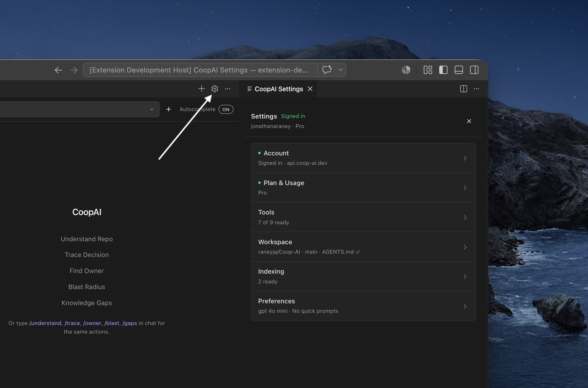Click 'raneyja/Coop-AI · main · AGENTS.md' text

(306, 252)
